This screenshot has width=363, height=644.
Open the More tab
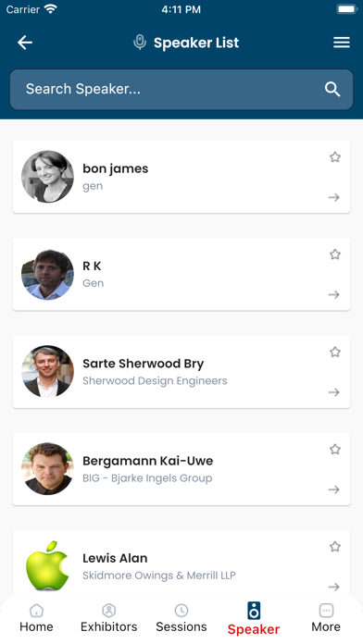coord(326,618)
